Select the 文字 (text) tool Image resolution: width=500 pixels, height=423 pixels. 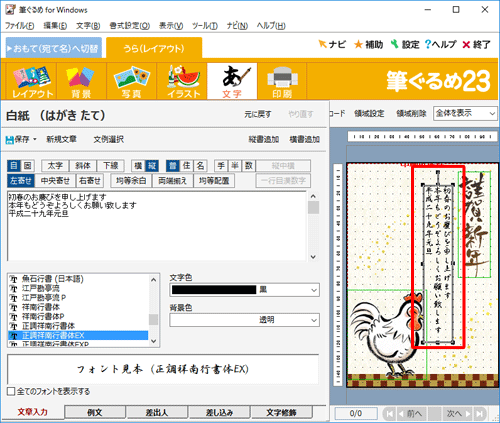[232, 81]
